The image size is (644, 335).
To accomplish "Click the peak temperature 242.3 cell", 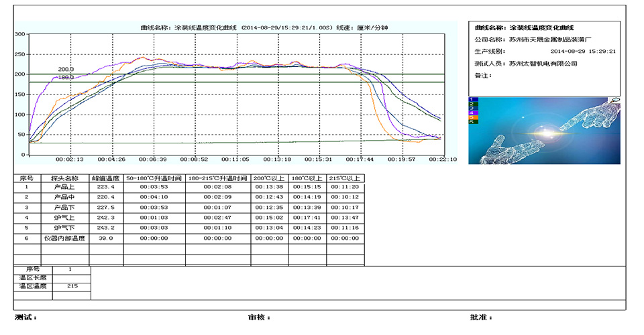I will click(105, 218).
